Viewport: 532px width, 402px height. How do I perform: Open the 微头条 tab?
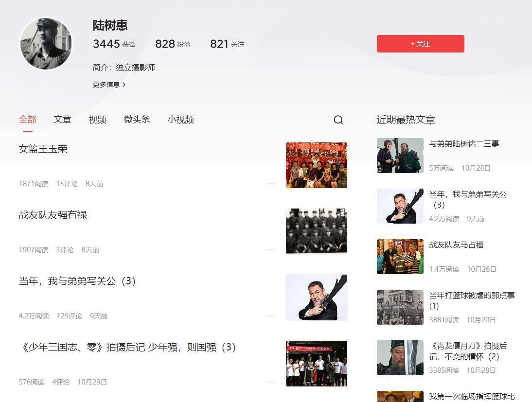[x=137, y=120]
